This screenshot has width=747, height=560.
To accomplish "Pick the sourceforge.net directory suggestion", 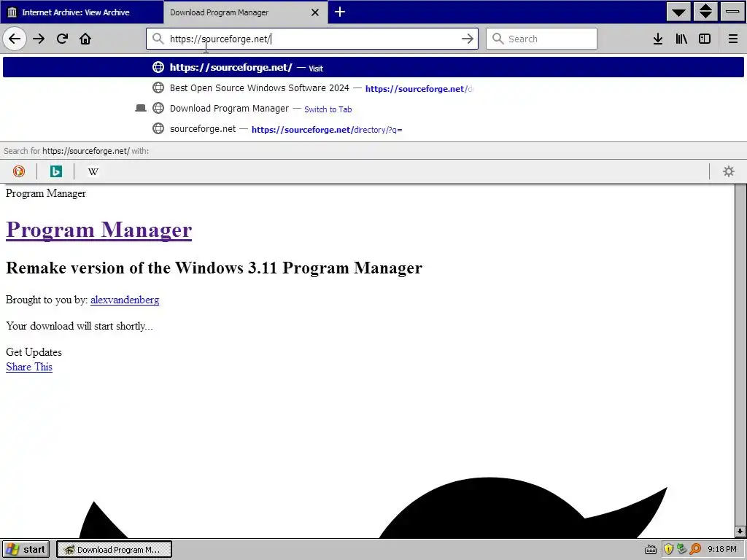I will point(373,129).
